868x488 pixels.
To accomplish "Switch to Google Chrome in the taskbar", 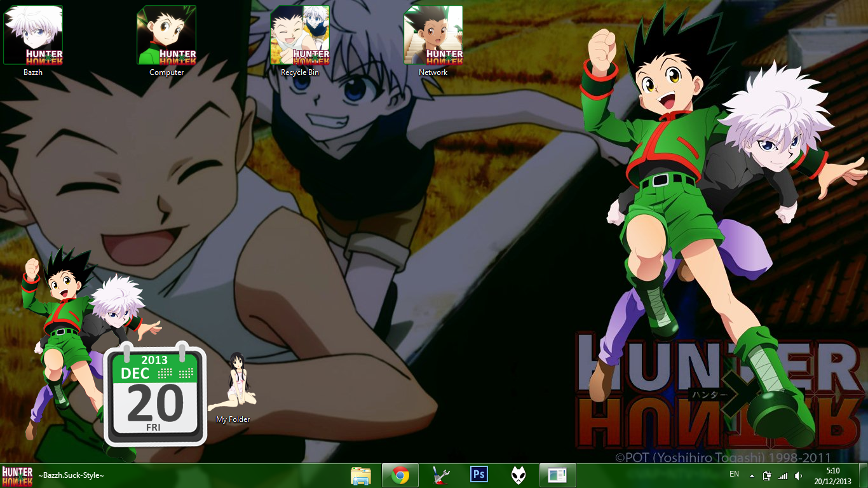I will [400, 475].
